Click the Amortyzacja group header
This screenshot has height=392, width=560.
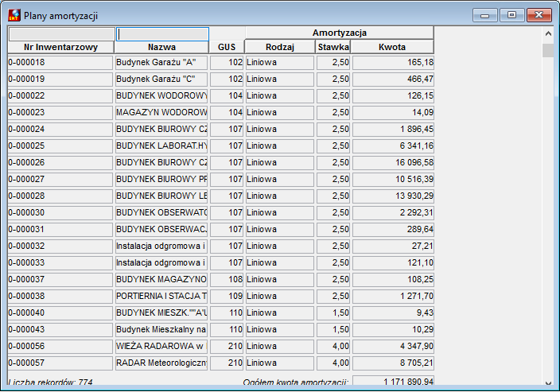coord(340,33)
